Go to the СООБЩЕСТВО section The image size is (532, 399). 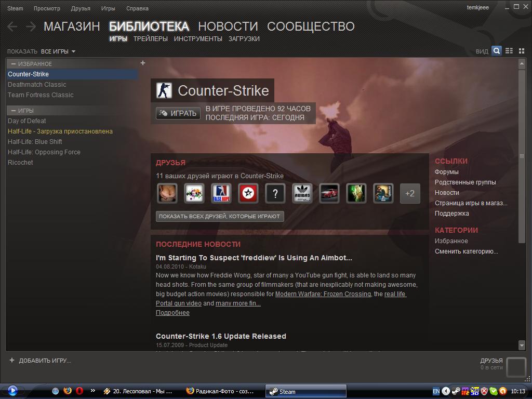[311, 26]
